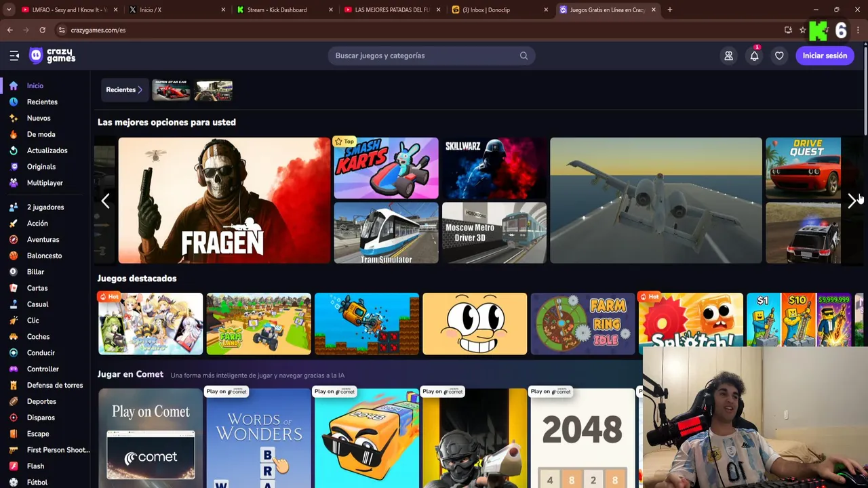This screenshot has width=868, height=488.
Task: Open the second recent game thumbnail
Action: [214, 90]
